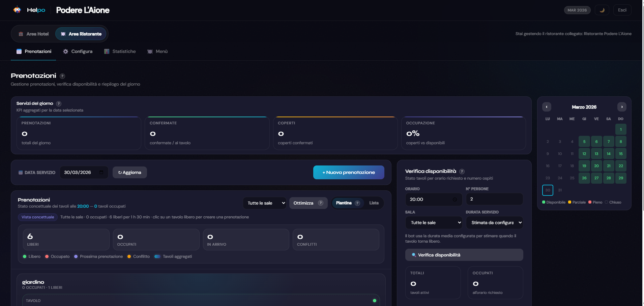This screenshot has width=644, height=306.
Task: Open the Menù tab
Action: point(157,51)
